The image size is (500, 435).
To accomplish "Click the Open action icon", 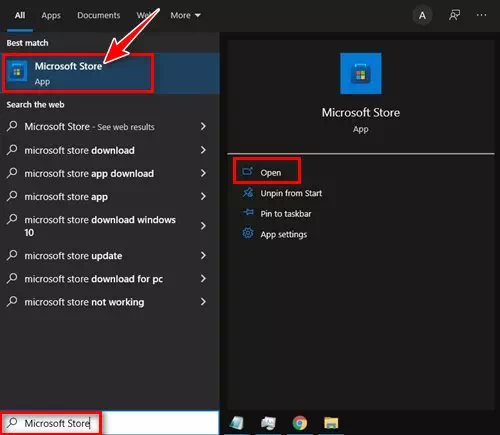I will tap(247, 171).
